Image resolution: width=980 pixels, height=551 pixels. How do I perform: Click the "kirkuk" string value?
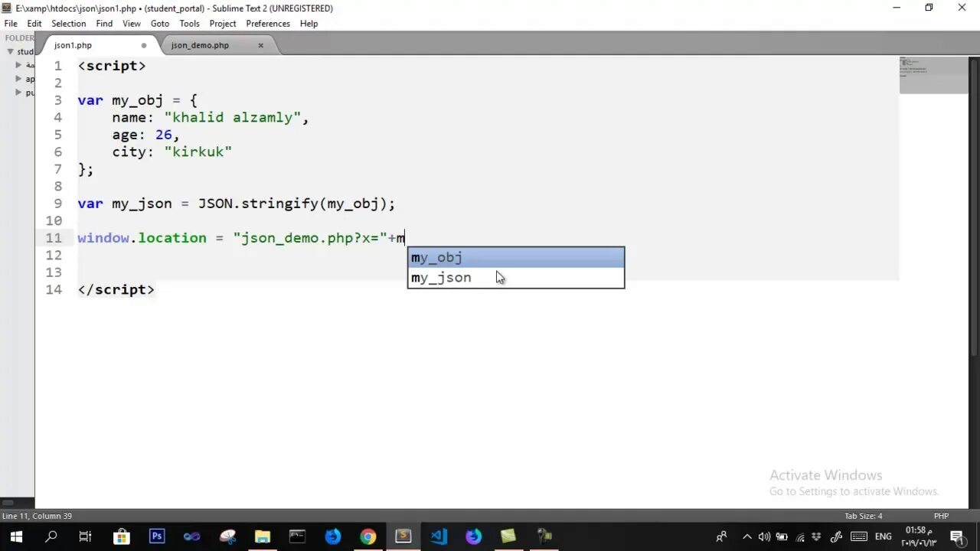[198, 152]
